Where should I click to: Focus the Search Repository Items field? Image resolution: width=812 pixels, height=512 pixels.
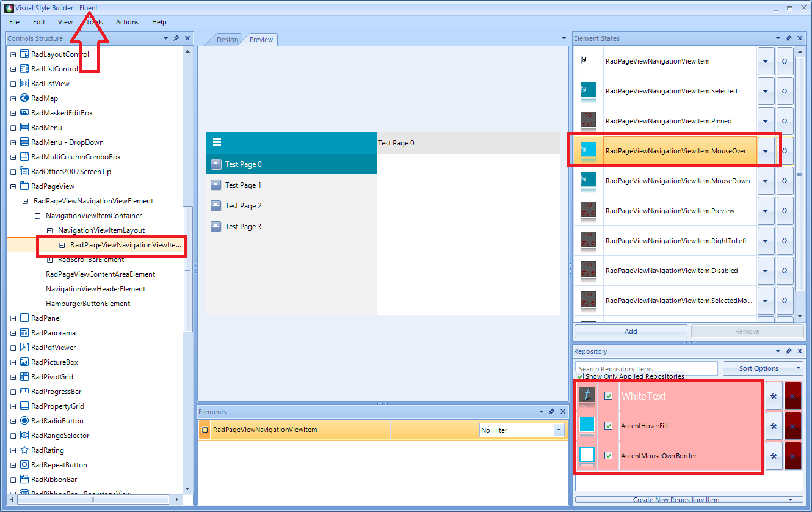[647, 368]
